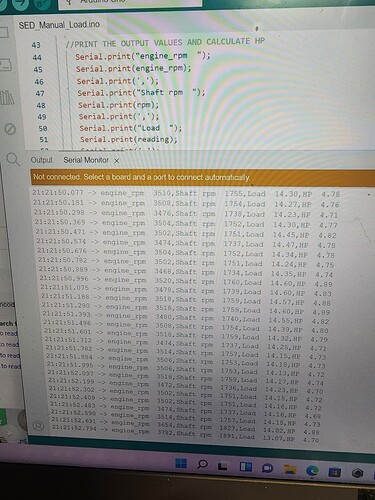
Task: Click the Serial.print(reading) code line
Action: (129, 140)
